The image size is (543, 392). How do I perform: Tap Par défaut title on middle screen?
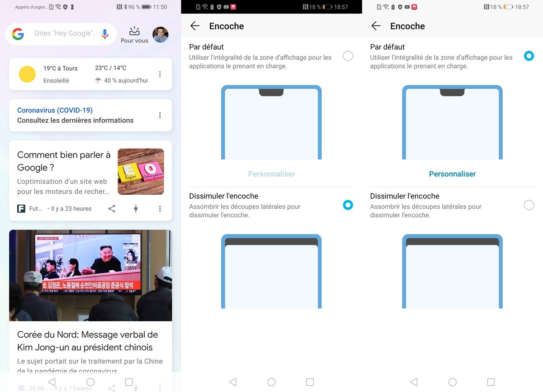pyautogui.click(x=206, y=47)
